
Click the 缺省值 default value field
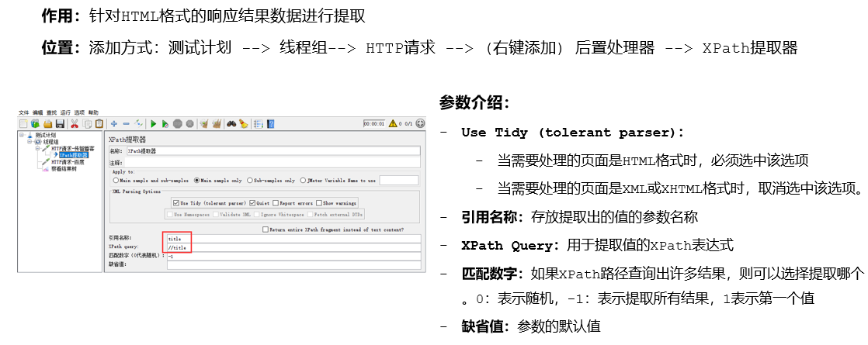click(294, 265)
